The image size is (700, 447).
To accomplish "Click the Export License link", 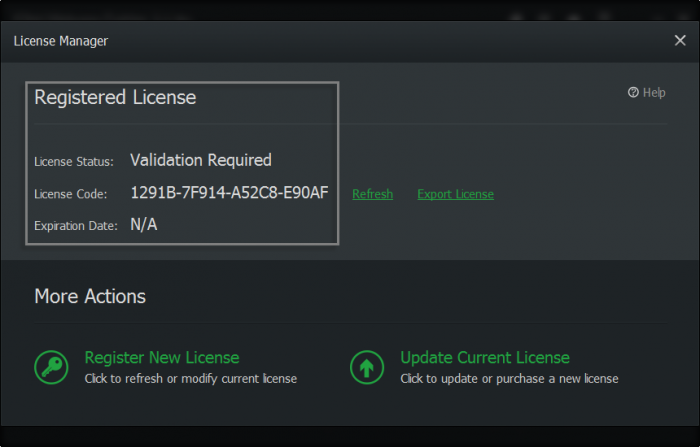I will tap(455, 194).
